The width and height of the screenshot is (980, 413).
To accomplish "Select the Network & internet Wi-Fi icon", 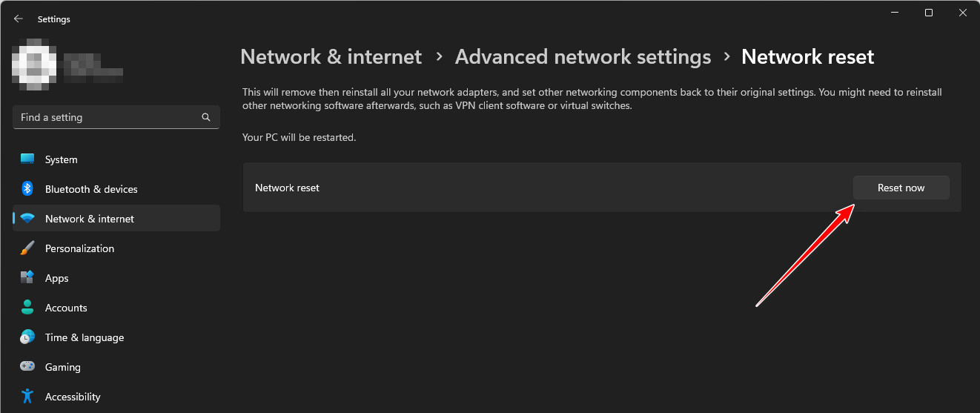I will coord(27,219).
